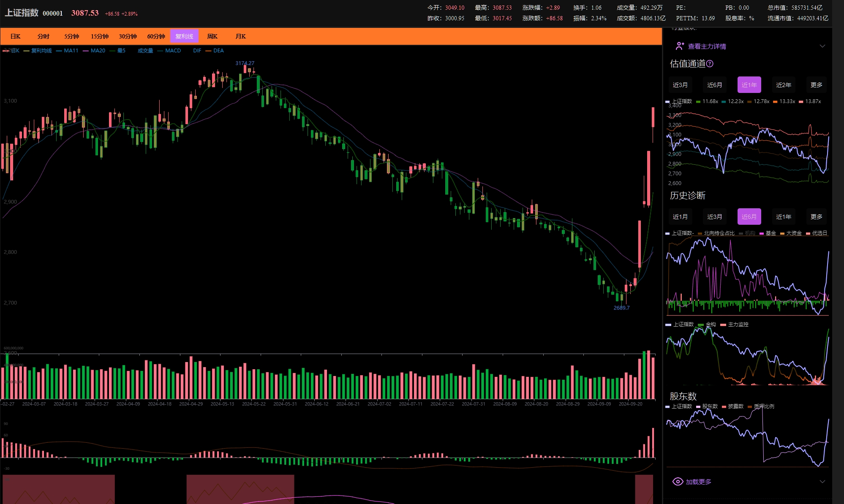The width and height of the screenshot is (844, 504).
Task: Click the 加载更多 link
Action: (699, 482)
